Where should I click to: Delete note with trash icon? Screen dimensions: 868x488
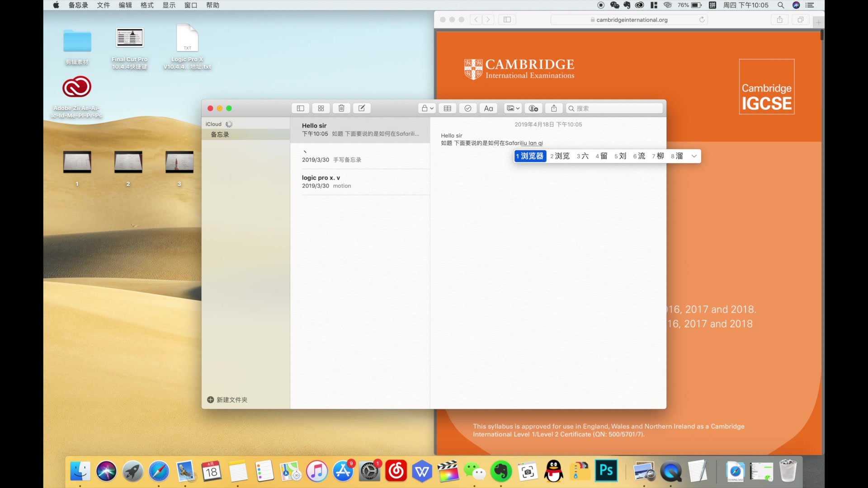[x=341, y=108]
